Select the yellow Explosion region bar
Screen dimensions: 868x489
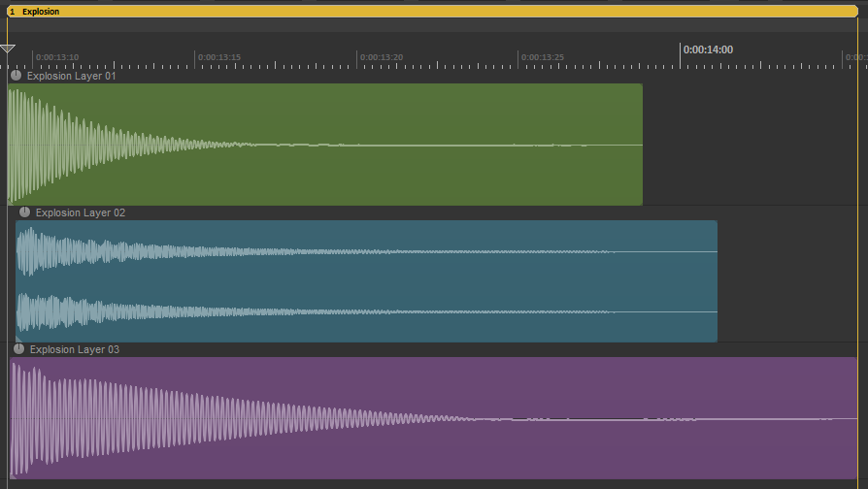click(x=432, y=11)
